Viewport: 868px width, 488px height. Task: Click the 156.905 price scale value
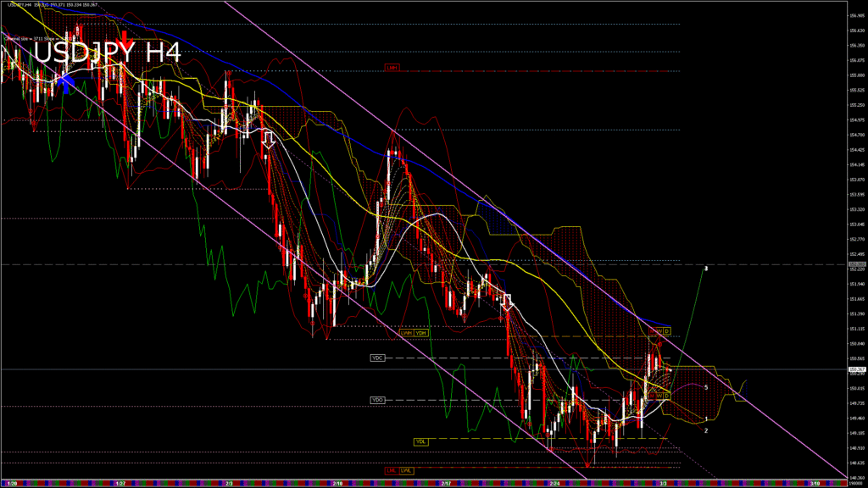(857, 16)
